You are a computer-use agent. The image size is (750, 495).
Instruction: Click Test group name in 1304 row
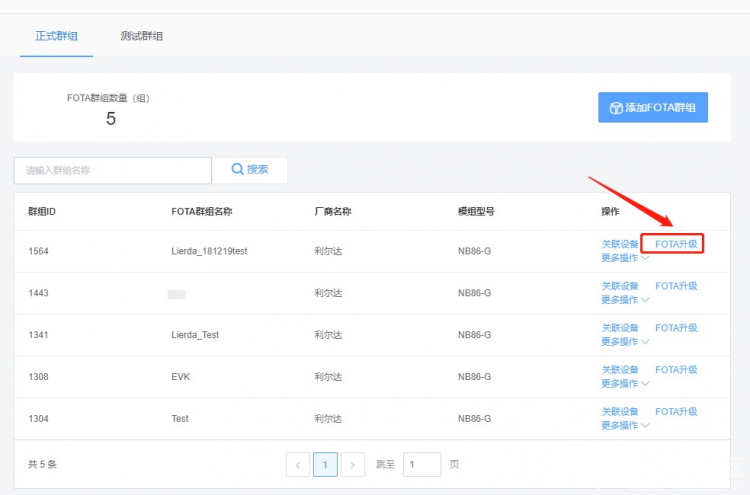point(180,418)
